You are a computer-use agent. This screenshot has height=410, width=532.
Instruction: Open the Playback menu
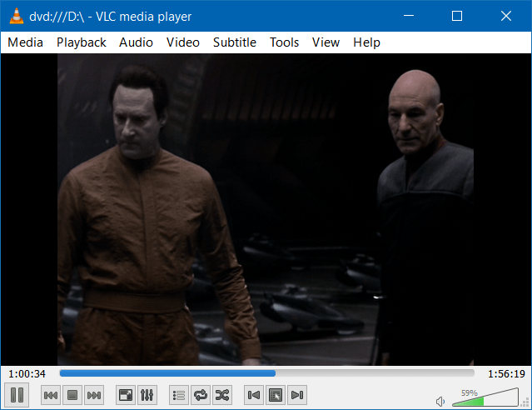[x=82, y=42]
